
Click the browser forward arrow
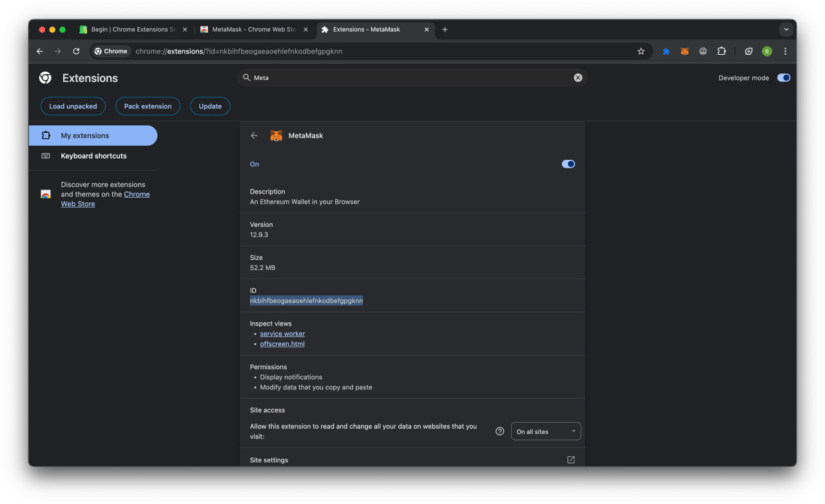point(58,52)
